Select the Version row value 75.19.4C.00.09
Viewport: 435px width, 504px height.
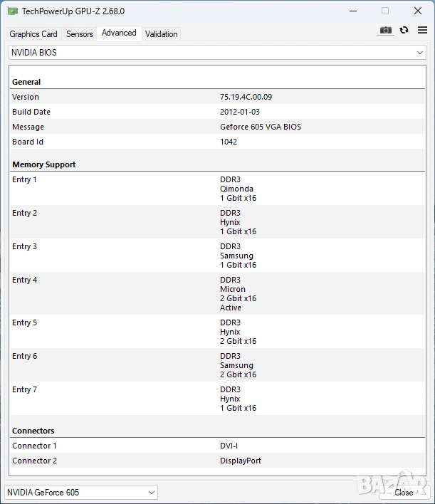pyautogui.click(x=246, y=97)
